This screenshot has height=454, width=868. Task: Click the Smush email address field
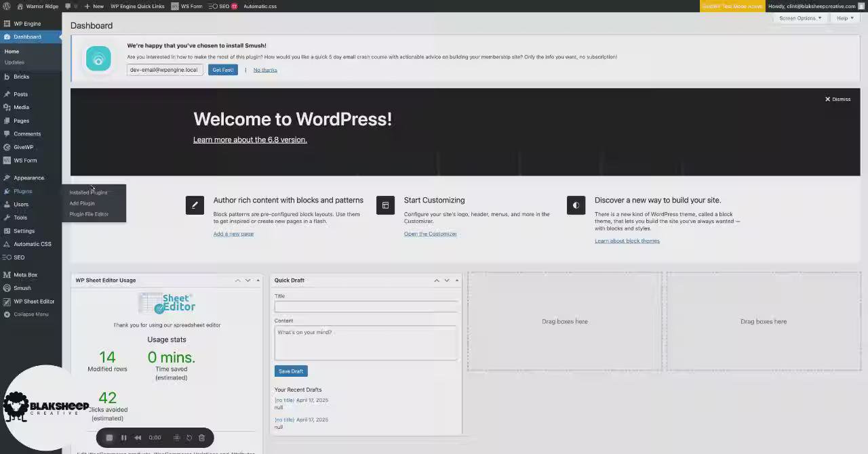pyautogui.click(x=165, y=70)
